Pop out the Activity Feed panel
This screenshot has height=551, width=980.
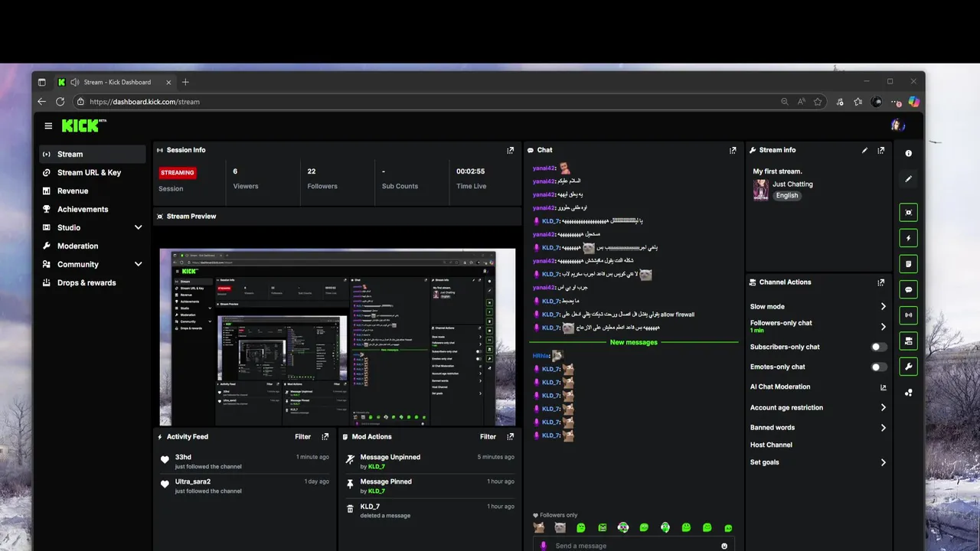coord(325,437)
